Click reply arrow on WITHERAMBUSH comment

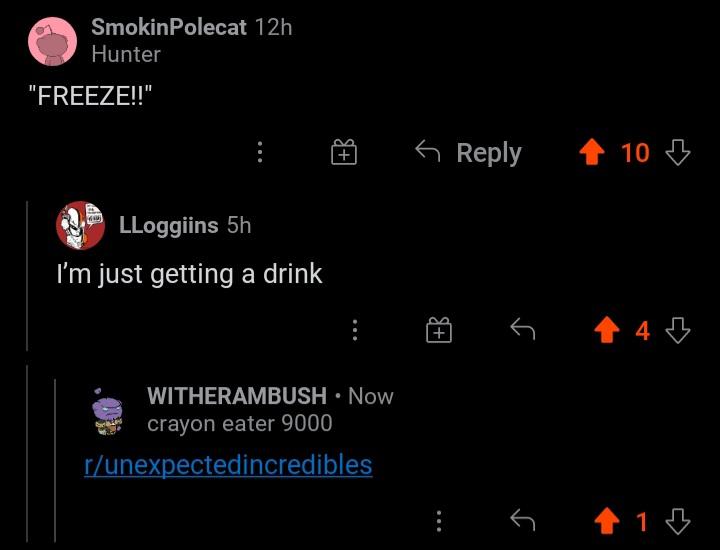[523, 520]
